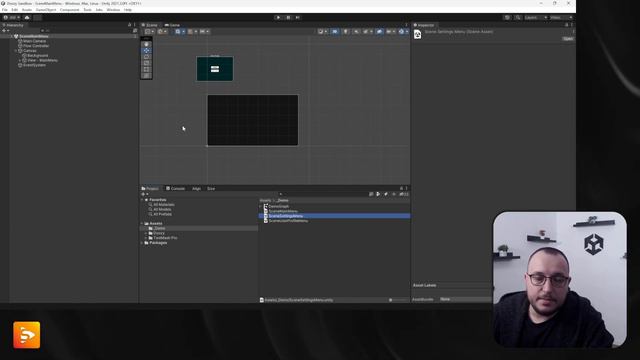Select the Rotate tool in Scene overlay
Screen dimensions: 640x360
click(x=147, y=57)
